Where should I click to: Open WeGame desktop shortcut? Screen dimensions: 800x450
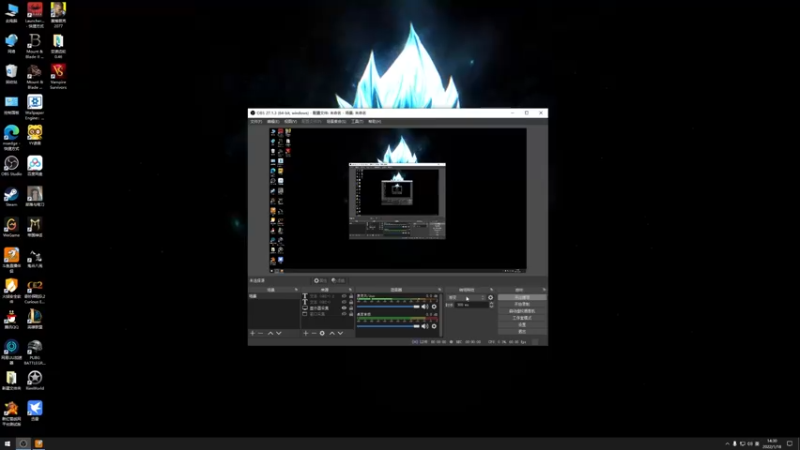pyautogui.click(x=11, y=227)
